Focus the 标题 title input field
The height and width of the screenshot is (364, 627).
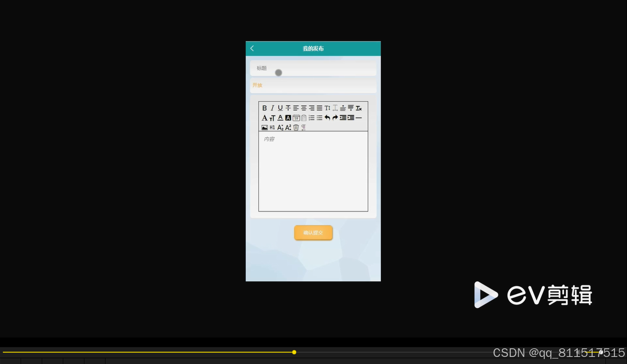tap(313, 68)
